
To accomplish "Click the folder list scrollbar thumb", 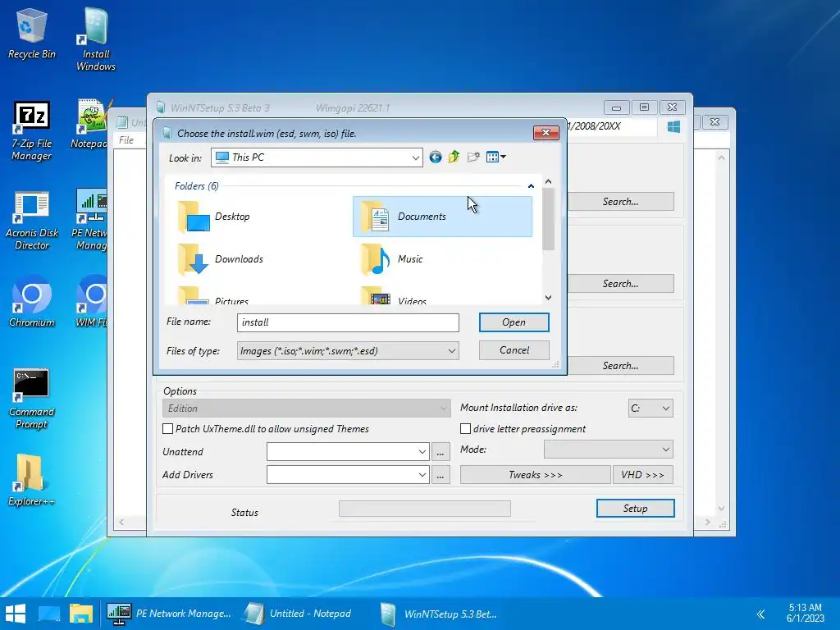I will [x=548, y=220].
